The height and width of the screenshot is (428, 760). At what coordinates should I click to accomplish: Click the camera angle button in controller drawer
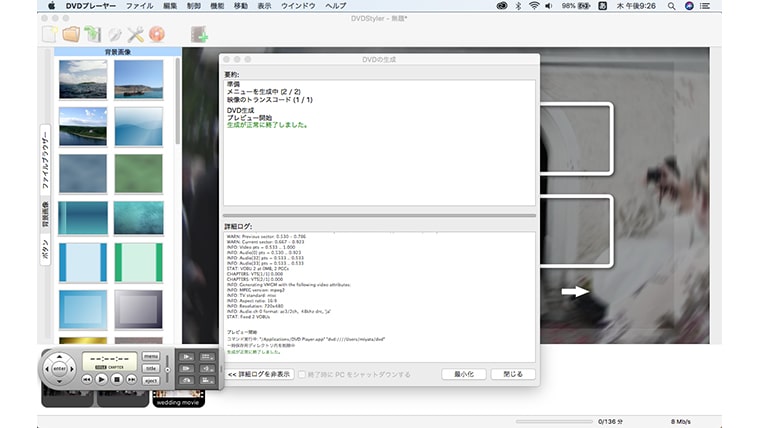pyautogui.click(x=207, y=380)
